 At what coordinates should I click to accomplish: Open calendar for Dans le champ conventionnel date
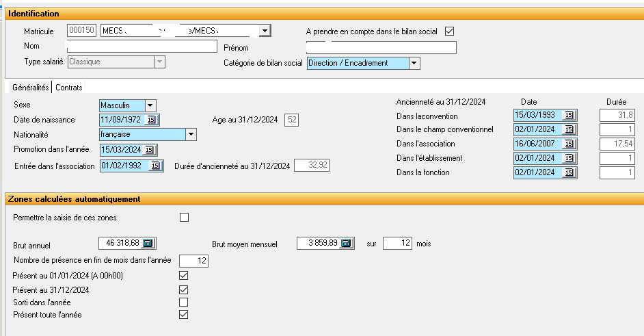569,130
